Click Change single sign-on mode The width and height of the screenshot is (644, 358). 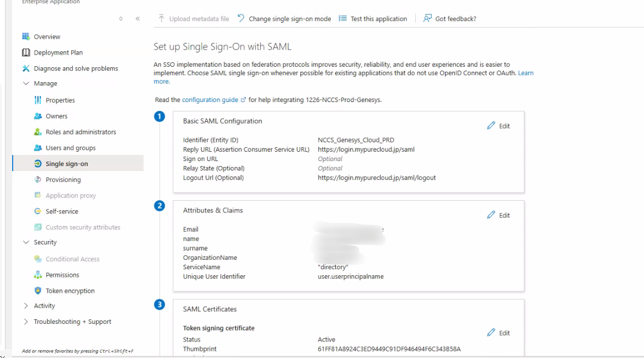coord(285,19)
